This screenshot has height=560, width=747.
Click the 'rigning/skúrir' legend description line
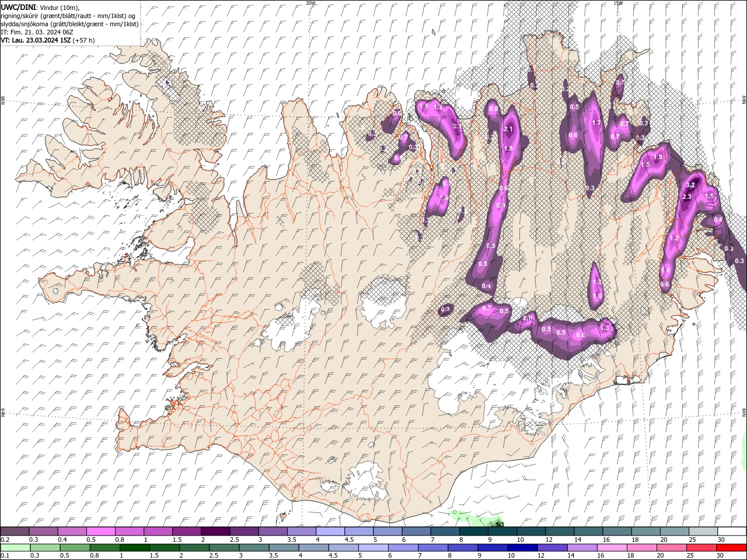[68, 15]
